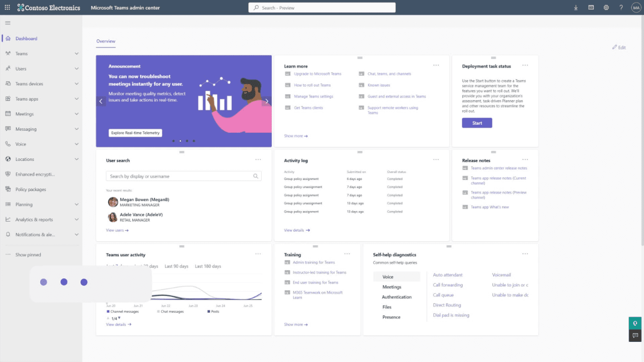Click the MA account avatar
This screenshot has height=362, width=644.
point(636,7)
